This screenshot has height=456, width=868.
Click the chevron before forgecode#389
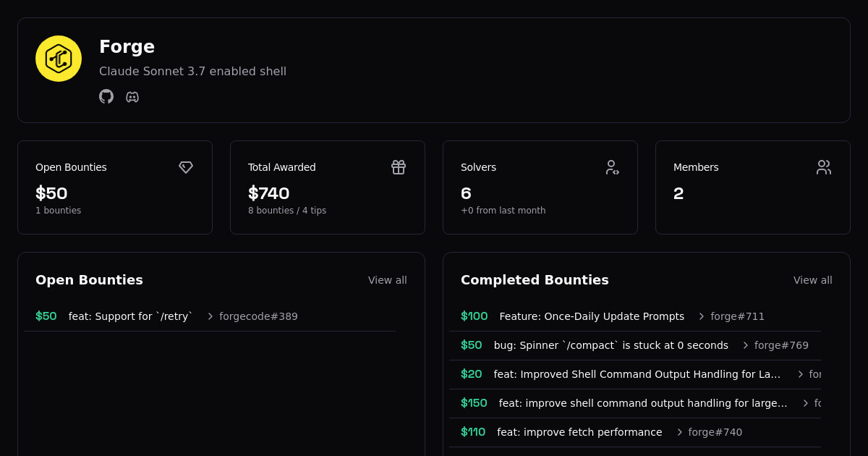point(210,316)
